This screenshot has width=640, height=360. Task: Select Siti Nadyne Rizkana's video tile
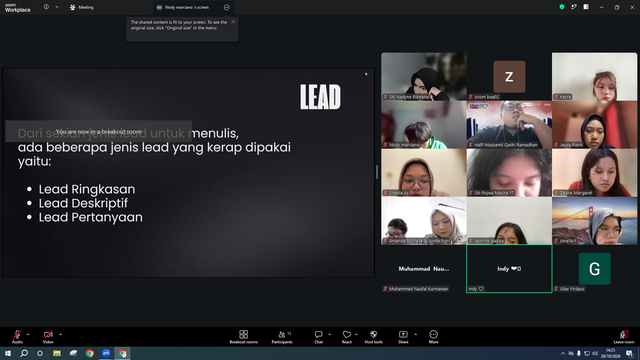[x=424, y=76]
